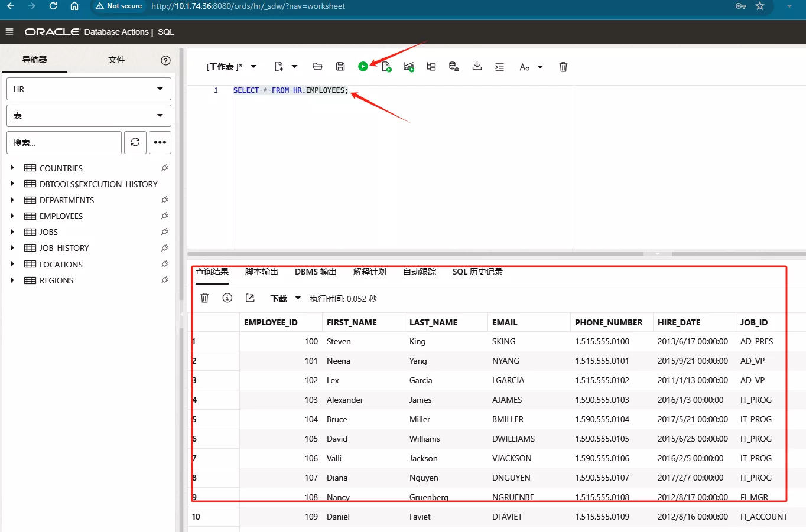Screen dimensions: 806x532
Task: Open the HR schema dropdown
Action: tap(89, 89)
